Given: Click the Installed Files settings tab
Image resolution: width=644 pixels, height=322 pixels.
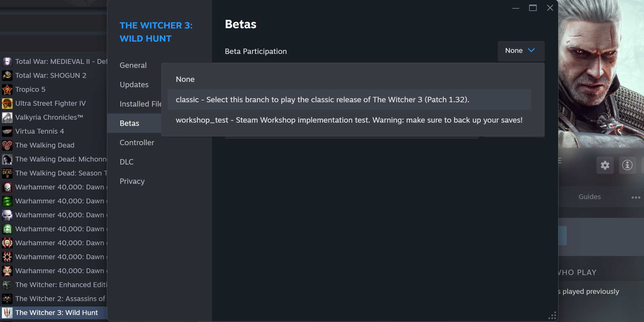Looking at the screenshot, I should pyautogui.click(x=141, y=104).
